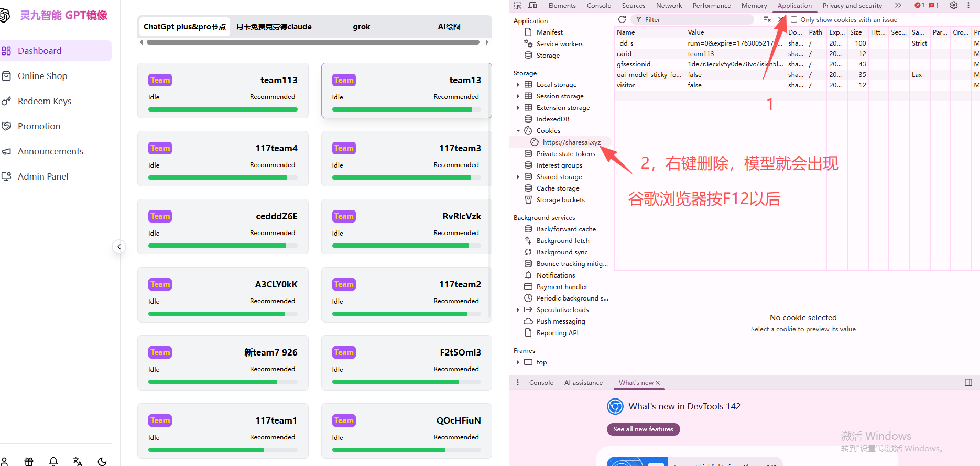Switch to AI assistance drawer tab
Viewport: 980px width, 466px height.
pos(583,382)
